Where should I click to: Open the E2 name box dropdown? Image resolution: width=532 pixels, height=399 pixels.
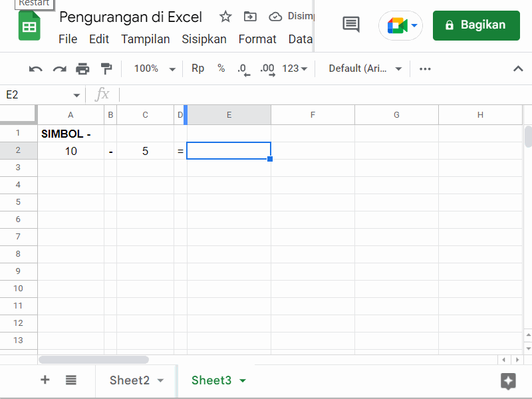76,95
